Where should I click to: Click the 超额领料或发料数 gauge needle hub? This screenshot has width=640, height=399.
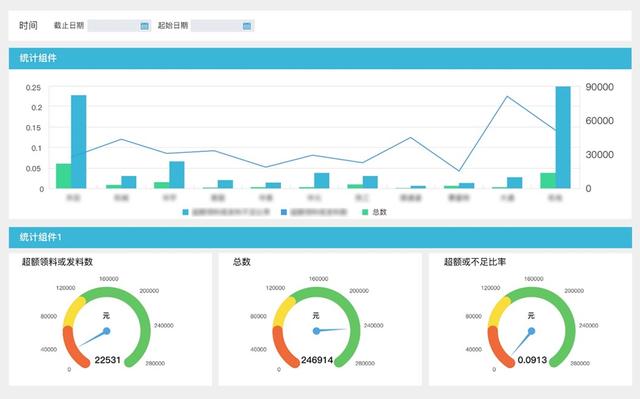tap(107, 331)
